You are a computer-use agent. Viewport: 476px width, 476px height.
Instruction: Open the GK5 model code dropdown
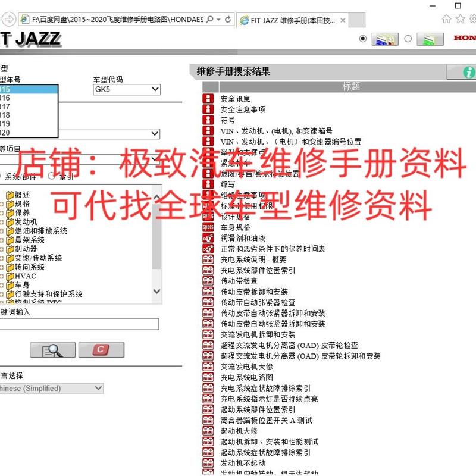[127, 90]
